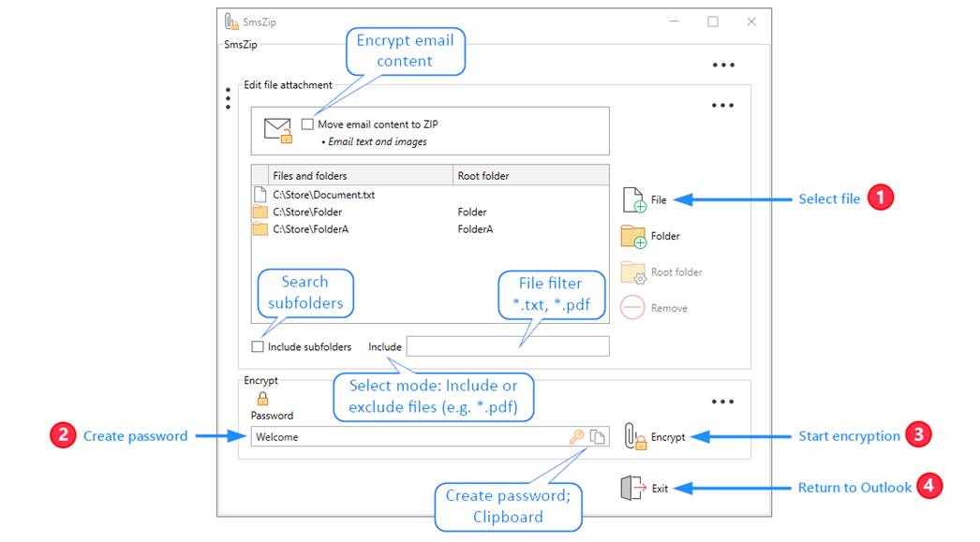980x542 pixels.
Task: Click the vertical three-dot menu on left
Action: (228, 98)
